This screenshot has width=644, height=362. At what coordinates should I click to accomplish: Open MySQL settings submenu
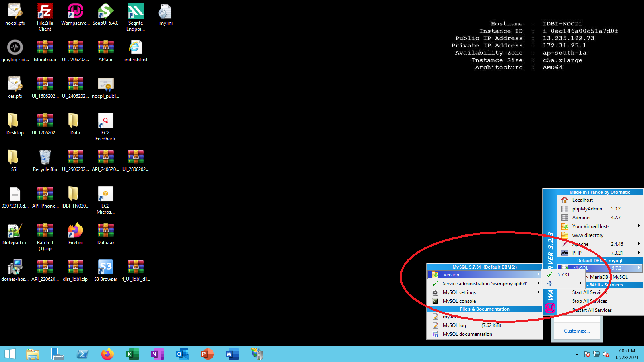[485, 292]
